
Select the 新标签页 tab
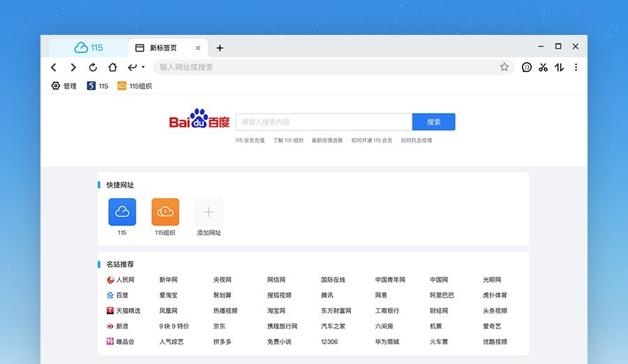pos(163,47)
